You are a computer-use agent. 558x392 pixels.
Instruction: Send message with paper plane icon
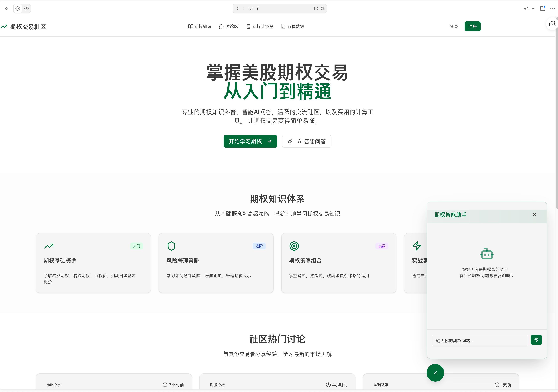click(536, 340)
